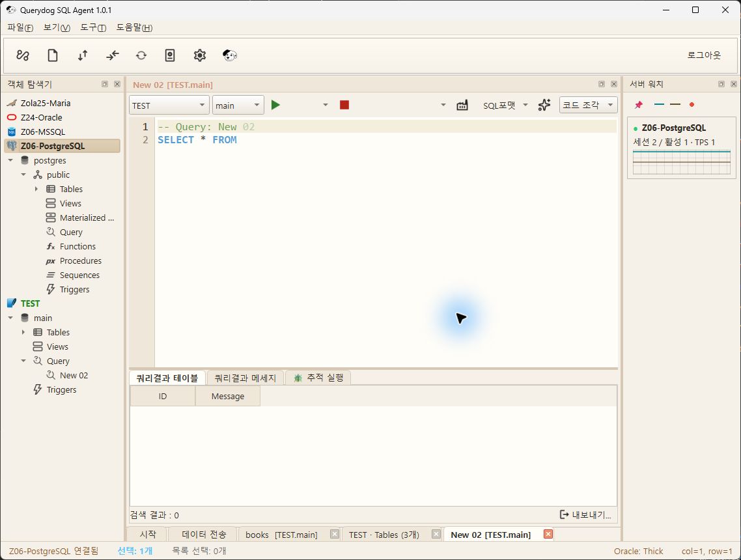Close the 서버 워치 panel
Screen dimensions: 741x560
(733, 84)
